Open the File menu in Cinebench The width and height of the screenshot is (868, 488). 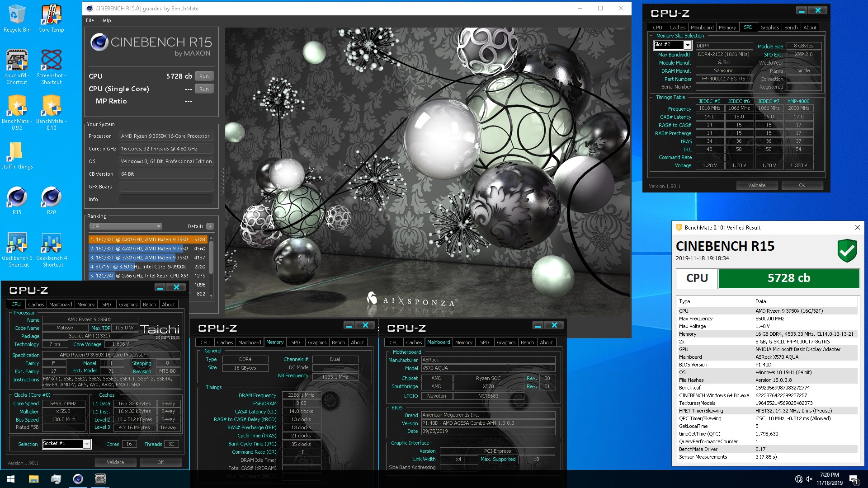tap(90, 20)
